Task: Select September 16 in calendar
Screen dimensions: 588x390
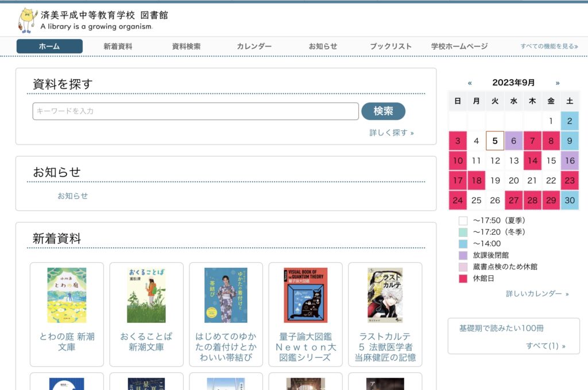Action: pyautogui.click(x=570, y=161)
